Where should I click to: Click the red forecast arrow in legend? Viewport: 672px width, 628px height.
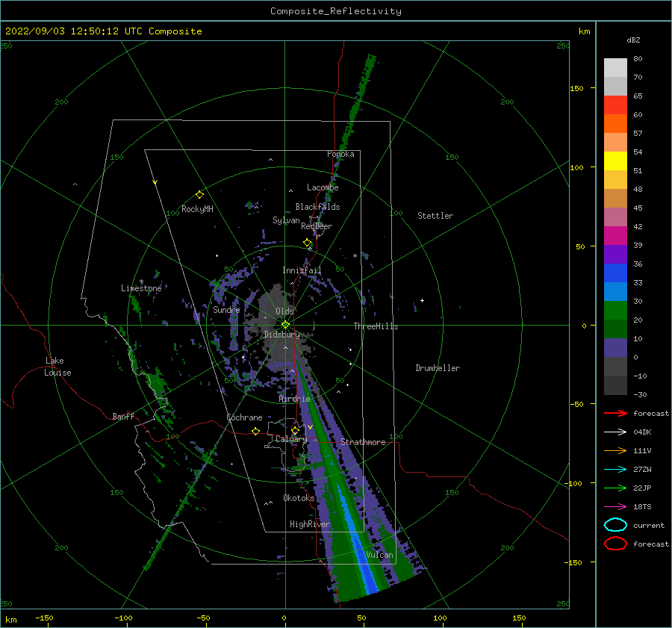point(615,413)
